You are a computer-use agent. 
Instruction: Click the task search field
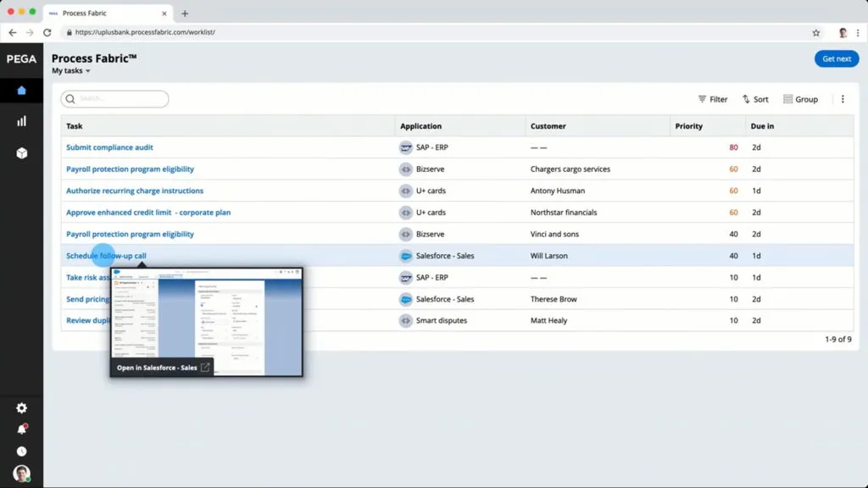tap(114, 99)
